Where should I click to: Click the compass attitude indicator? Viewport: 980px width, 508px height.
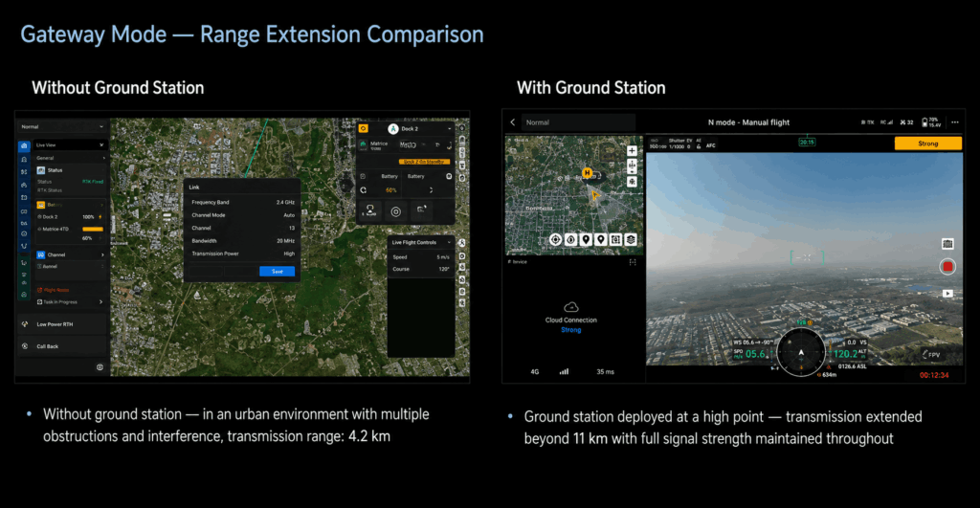[x=801, y=352]
